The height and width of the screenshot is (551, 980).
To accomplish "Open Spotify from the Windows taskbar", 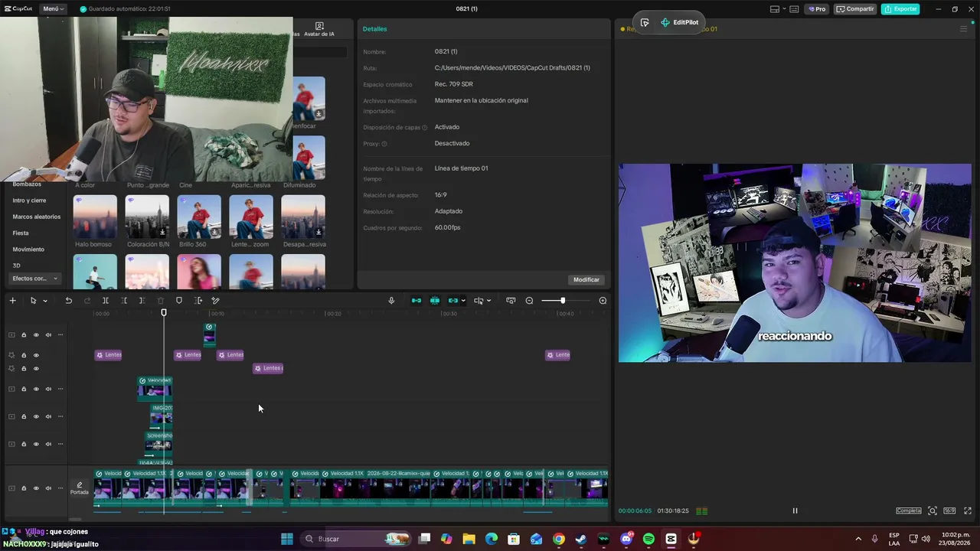I will (648, 539).
